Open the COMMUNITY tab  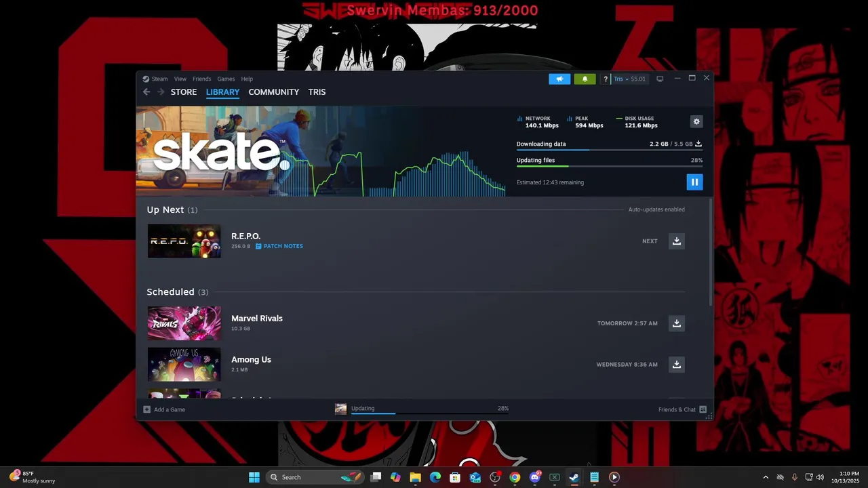coord(273,92)
